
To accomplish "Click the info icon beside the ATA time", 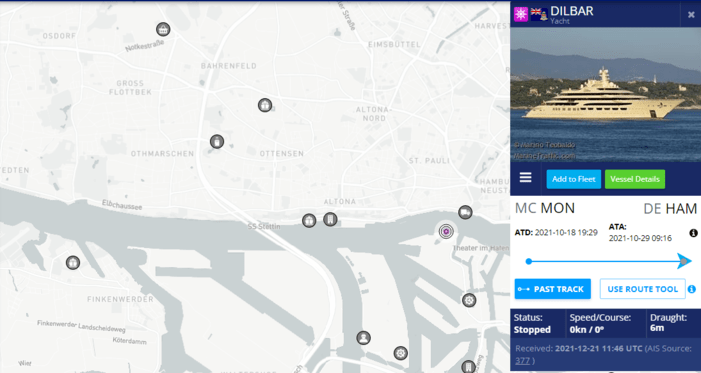I will [x=693, y=233].
